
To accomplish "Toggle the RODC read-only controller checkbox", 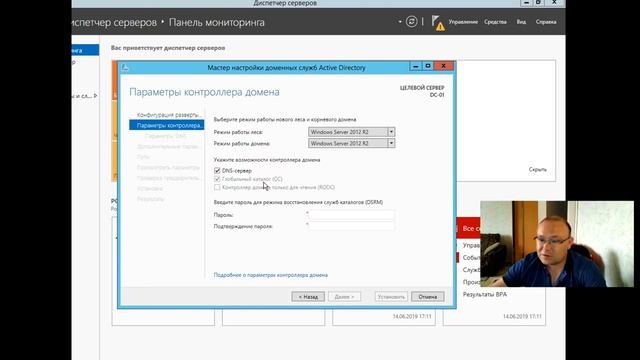I will 217,187.
